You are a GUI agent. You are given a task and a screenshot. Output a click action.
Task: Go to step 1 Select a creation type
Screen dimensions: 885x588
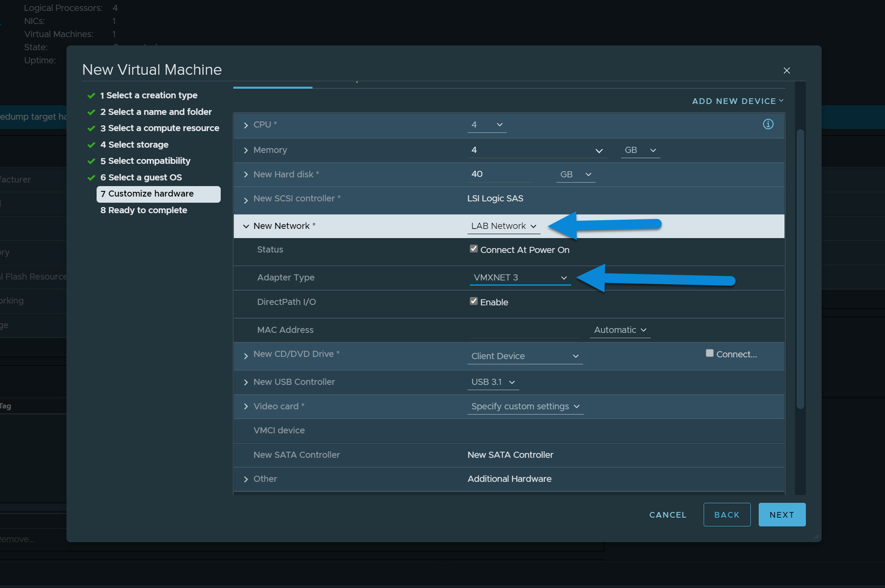[x=149, y=95]
